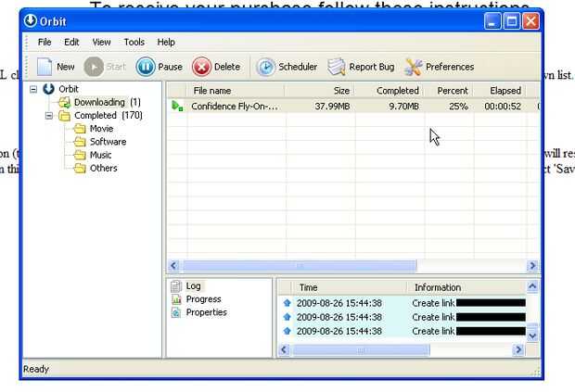This screenshot has width=575, height=392.
Task: Click the New download page icon
Action: [x=45, y=67]
